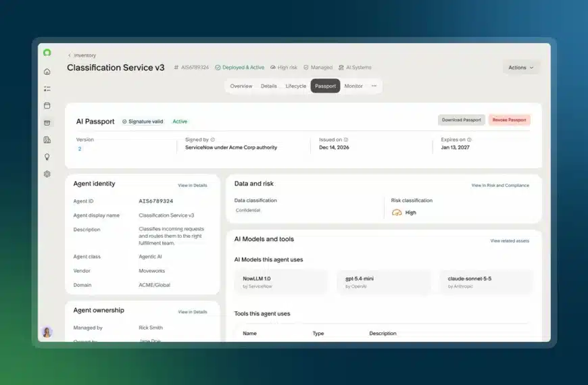The image size is (588, 385).
Task: Open View in Risk and Compliance link
Action: (500, 185)
